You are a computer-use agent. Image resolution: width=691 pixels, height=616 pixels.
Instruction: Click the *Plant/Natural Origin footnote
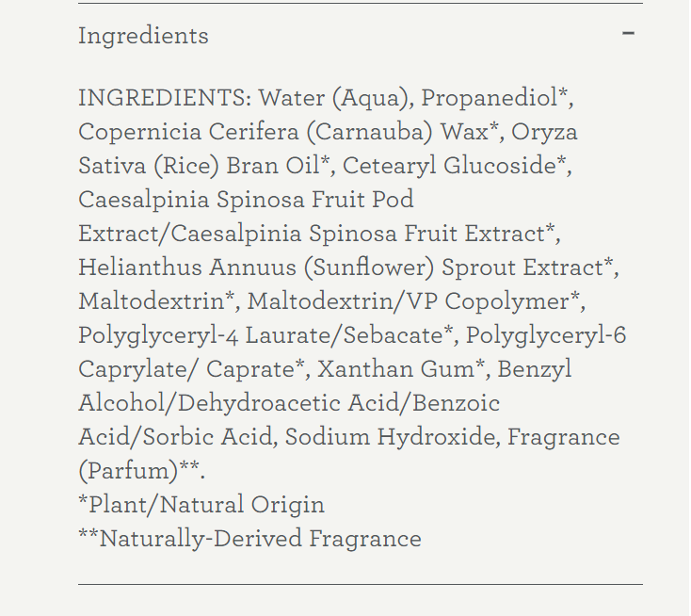pos(201,505)
